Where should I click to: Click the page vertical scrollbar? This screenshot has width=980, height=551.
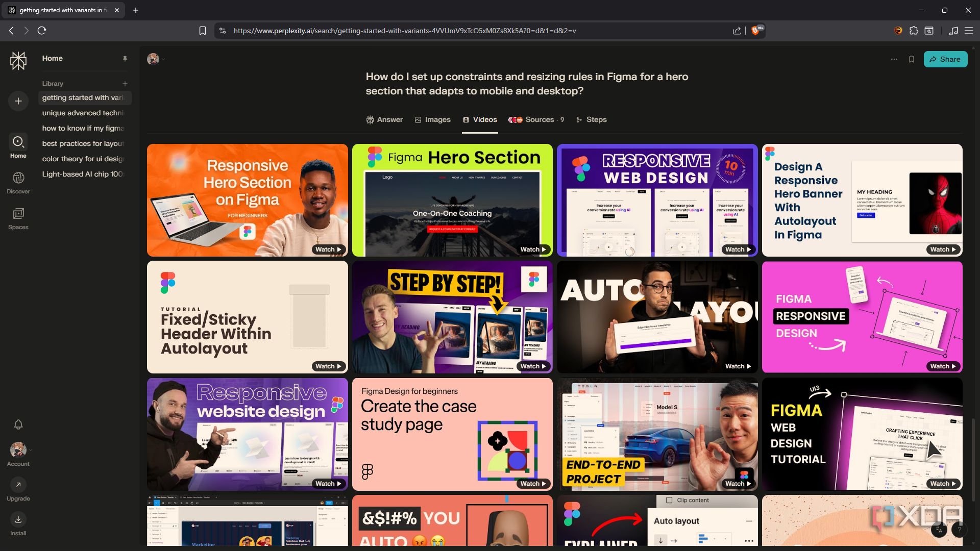click(973, 459)
